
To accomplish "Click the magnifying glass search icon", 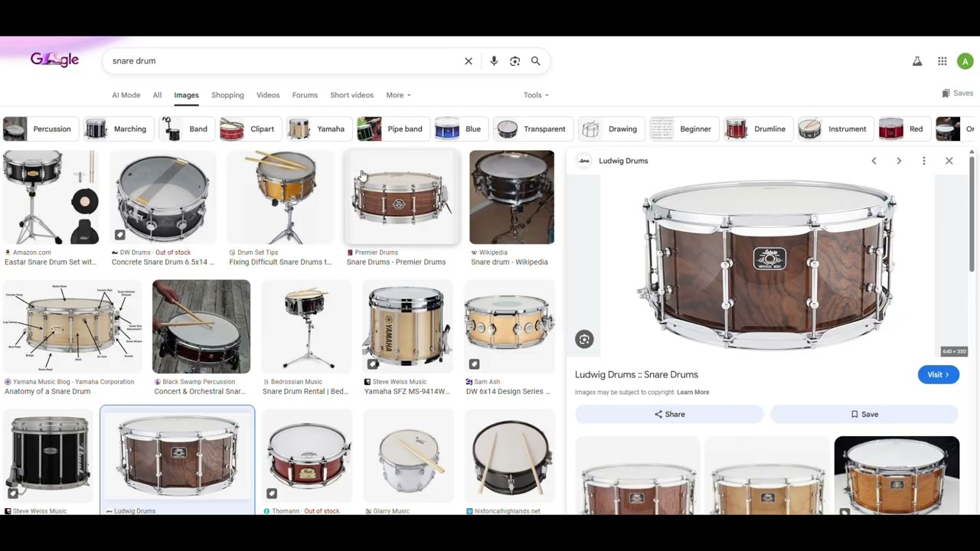I will [x=536, y=61].
